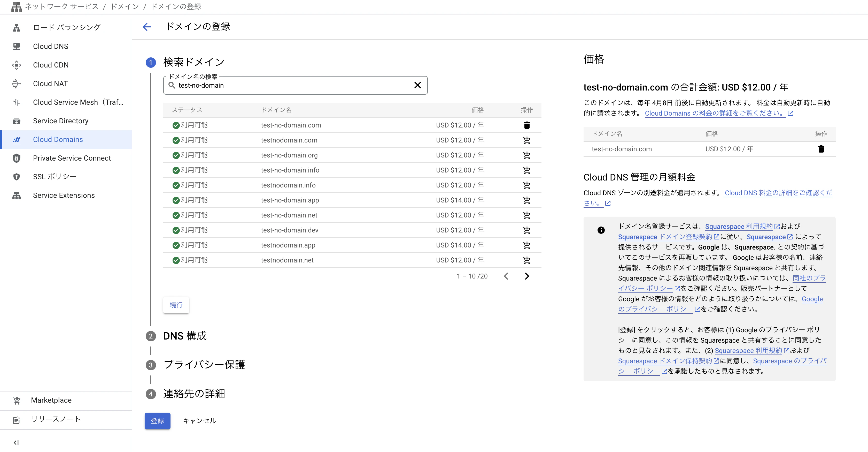Delete test-no-domain.com from the pricing table
Viewport: 868px width, 452px height.
tap(821, 149)
